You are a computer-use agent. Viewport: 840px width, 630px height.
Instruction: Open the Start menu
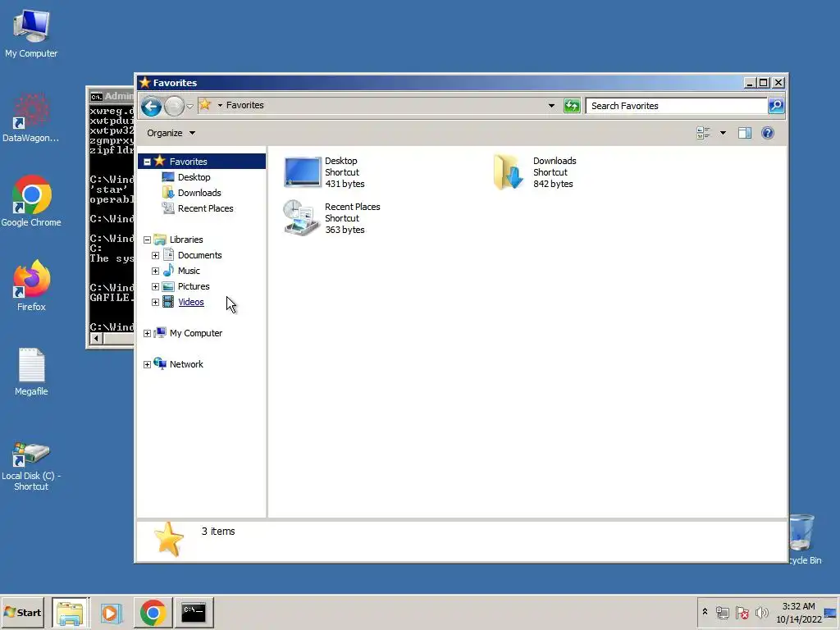(22, 612)
